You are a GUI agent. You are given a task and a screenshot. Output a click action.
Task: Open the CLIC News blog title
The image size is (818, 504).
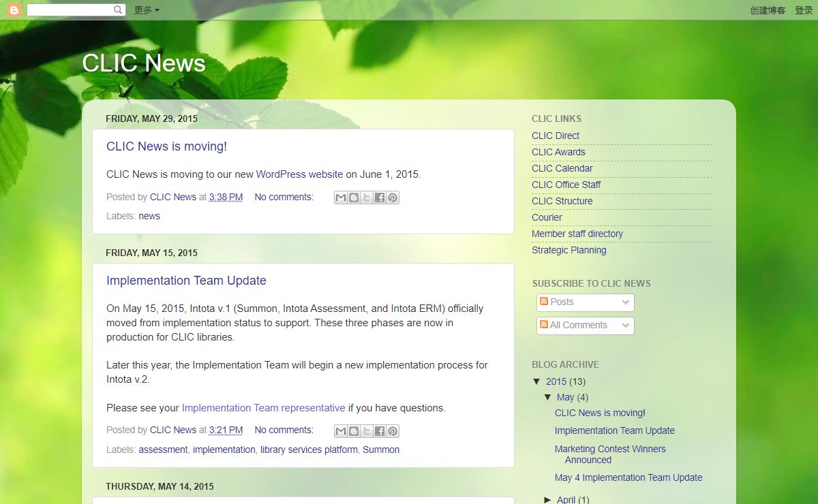(144, 63)
